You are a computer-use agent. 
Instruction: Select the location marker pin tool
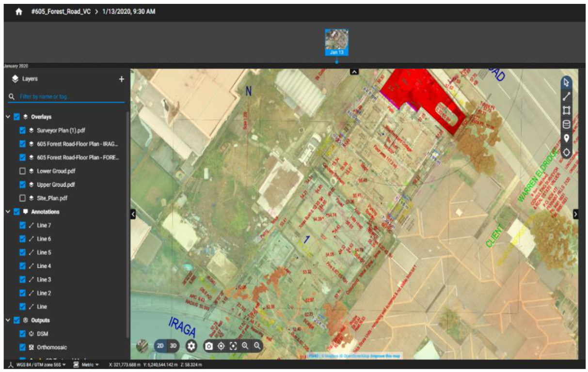tap(566, 139)
